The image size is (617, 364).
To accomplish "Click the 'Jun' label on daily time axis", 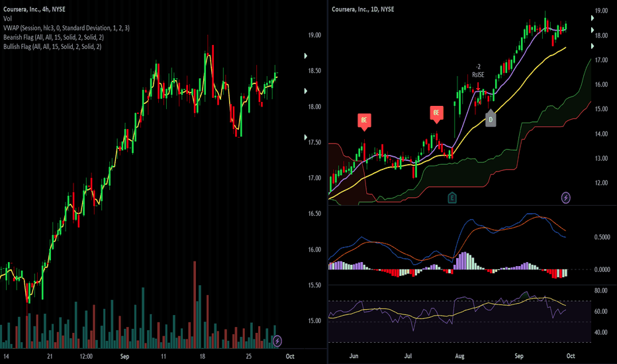I will click(354, 356).
